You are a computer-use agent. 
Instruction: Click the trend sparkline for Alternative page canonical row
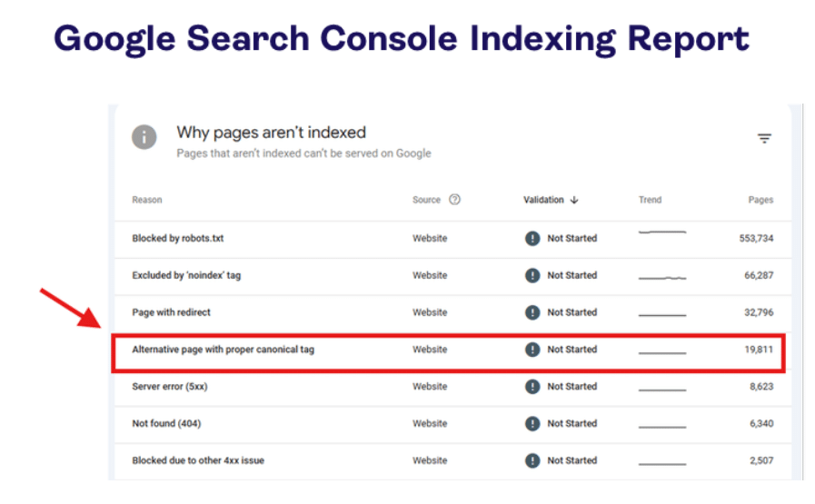(x=662, y=352)
